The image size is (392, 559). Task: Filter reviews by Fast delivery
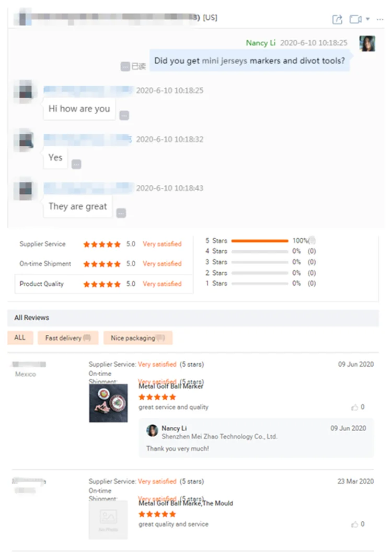(x=68, y=337)
